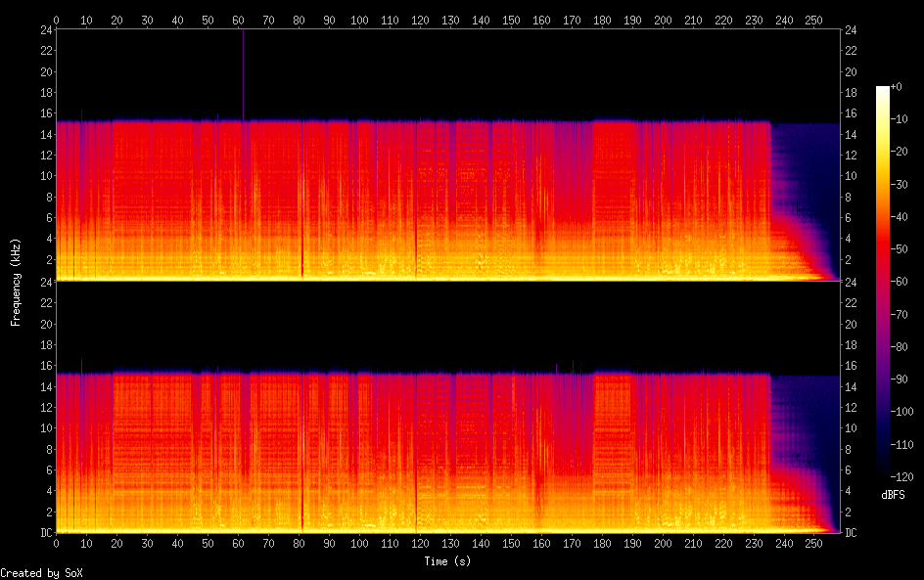Click the 0 tick on the bottom time axis
The width and height of the screenshot is (924, 580).
pos(57,543)
